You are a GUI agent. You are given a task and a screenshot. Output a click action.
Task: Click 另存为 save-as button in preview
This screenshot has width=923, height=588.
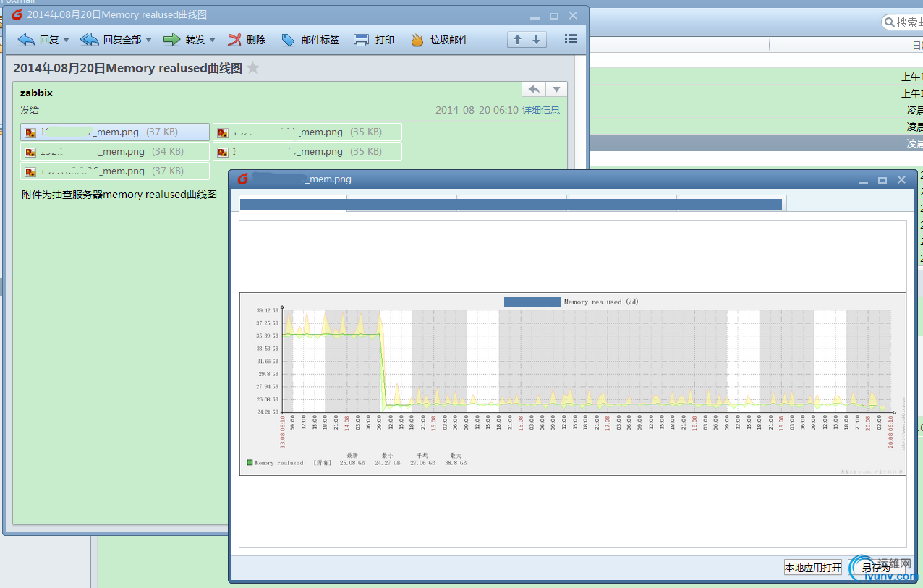876,568
